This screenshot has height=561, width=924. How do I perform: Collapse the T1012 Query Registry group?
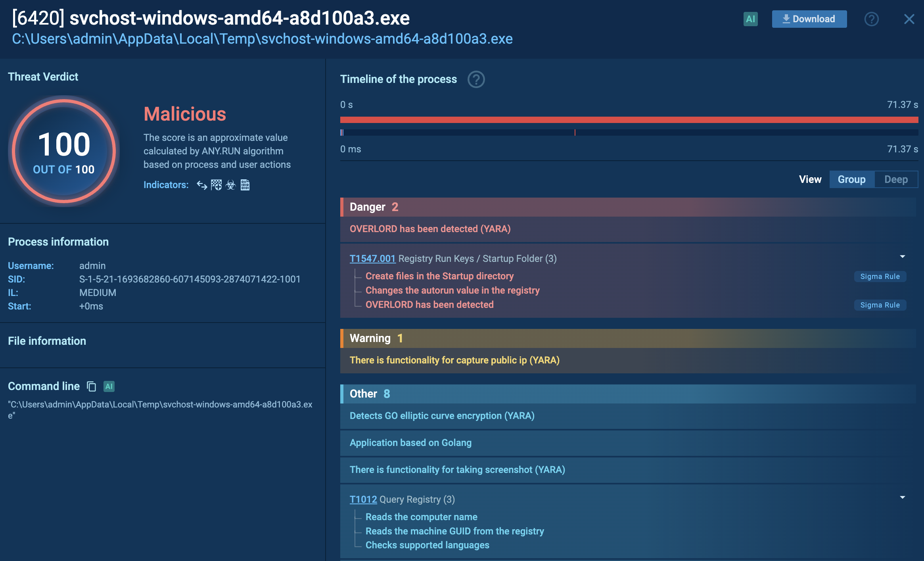point(903,498)
